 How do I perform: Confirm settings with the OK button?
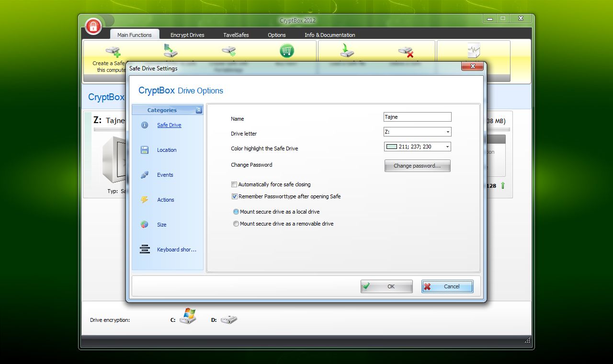386,286
